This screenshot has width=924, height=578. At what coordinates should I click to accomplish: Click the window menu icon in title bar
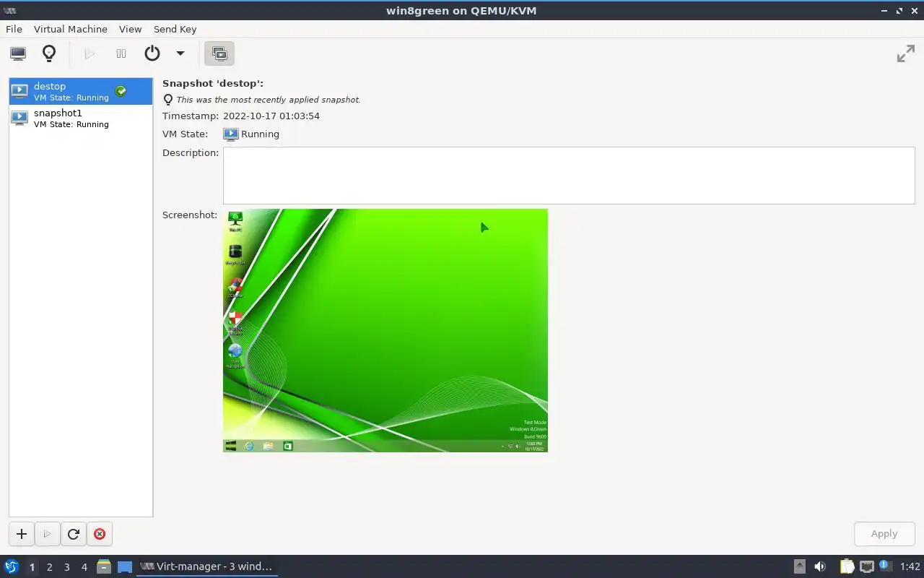click(9, 10)
